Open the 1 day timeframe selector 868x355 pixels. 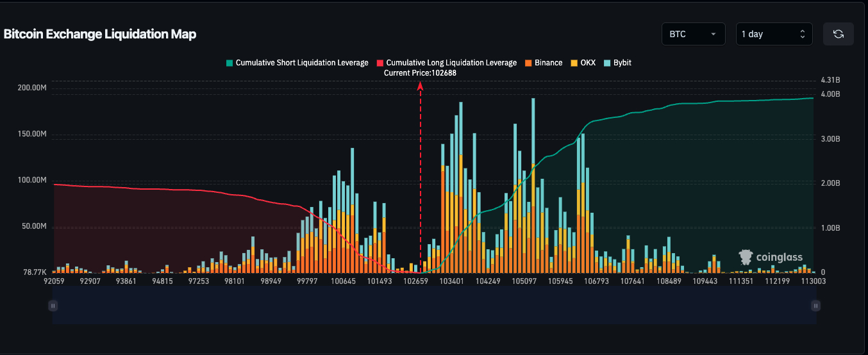click(x=774, y=34)
